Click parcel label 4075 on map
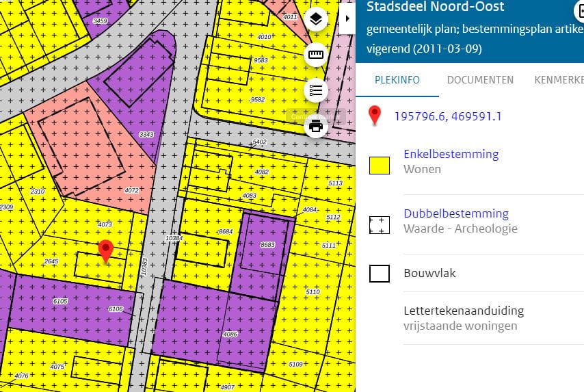Viewport: 584px width, 392px height. tap(57, 367)
